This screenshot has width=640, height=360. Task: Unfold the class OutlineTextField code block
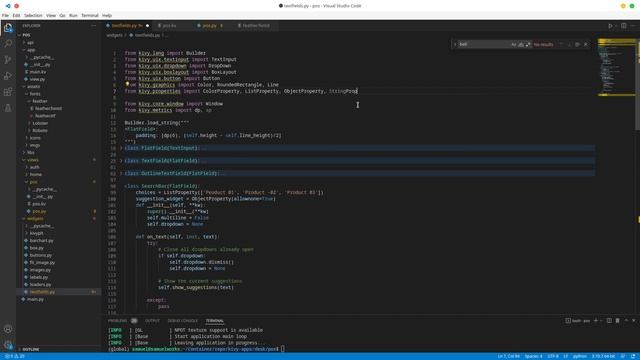121,173
